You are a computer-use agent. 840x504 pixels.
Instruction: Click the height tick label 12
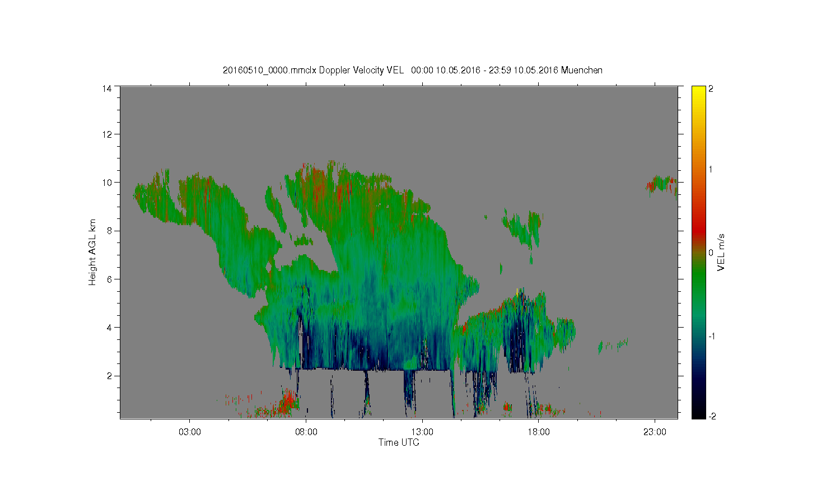(x=107, y=134)
